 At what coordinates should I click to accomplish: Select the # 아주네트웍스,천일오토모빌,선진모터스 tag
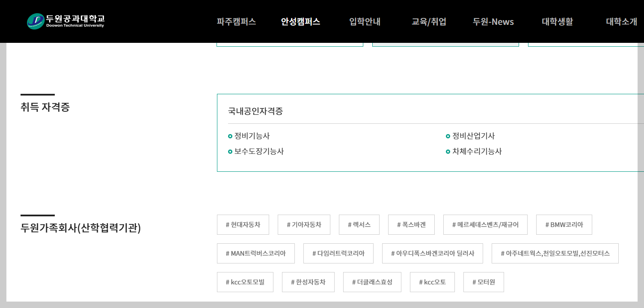[555, 253]
